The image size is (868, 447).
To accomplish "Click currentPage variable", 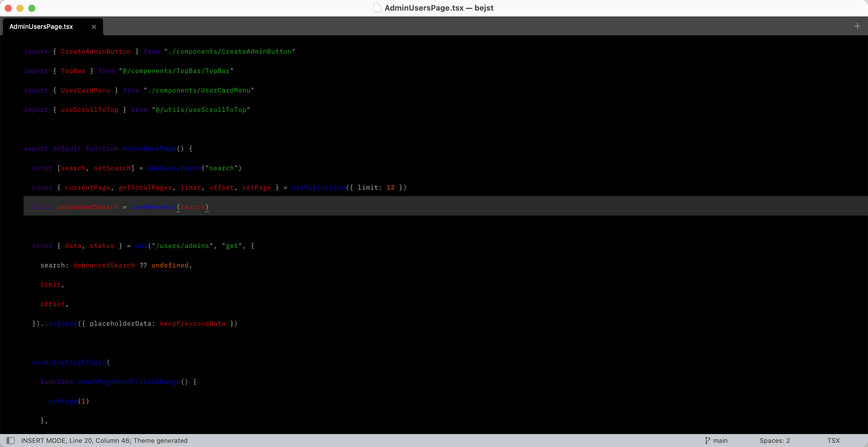I will click(88, 188).
